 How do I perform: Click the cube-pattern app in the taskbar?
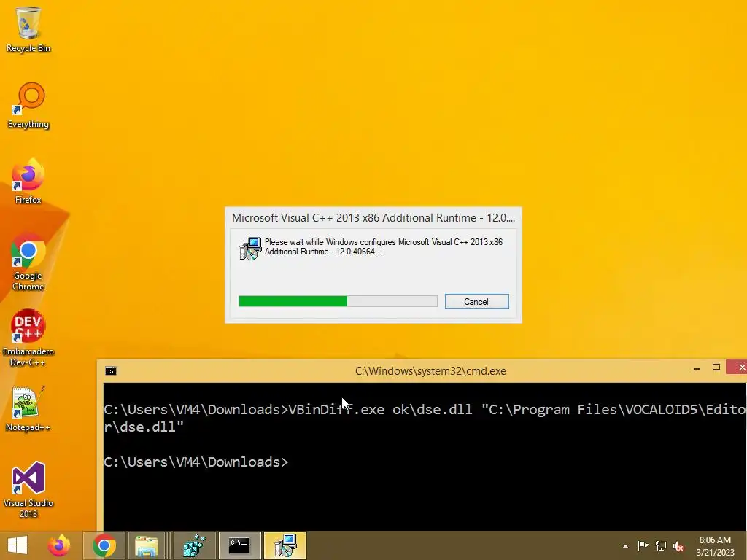point(194,545)
